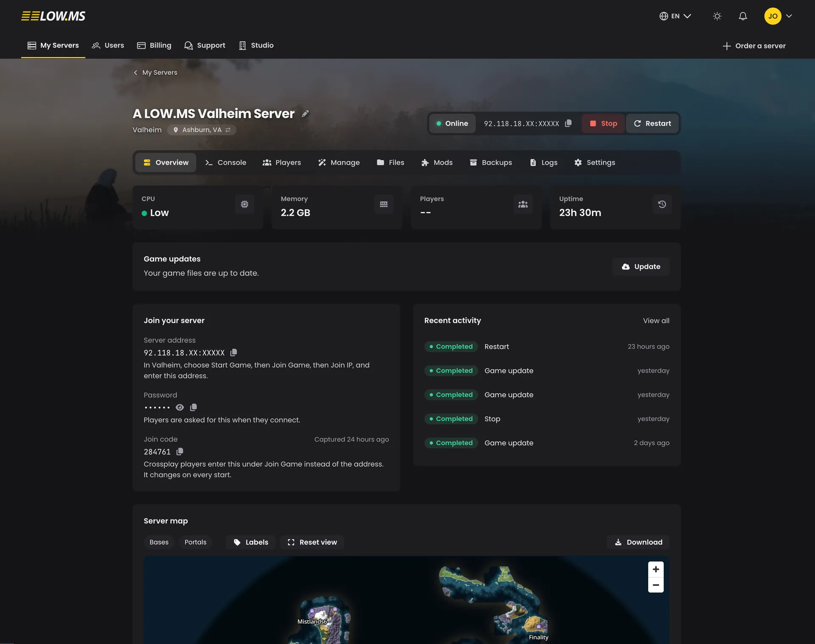This screenshot has height=644, width=815.
Task: Click the Memory card icon
Action: [x=384, y=204]
